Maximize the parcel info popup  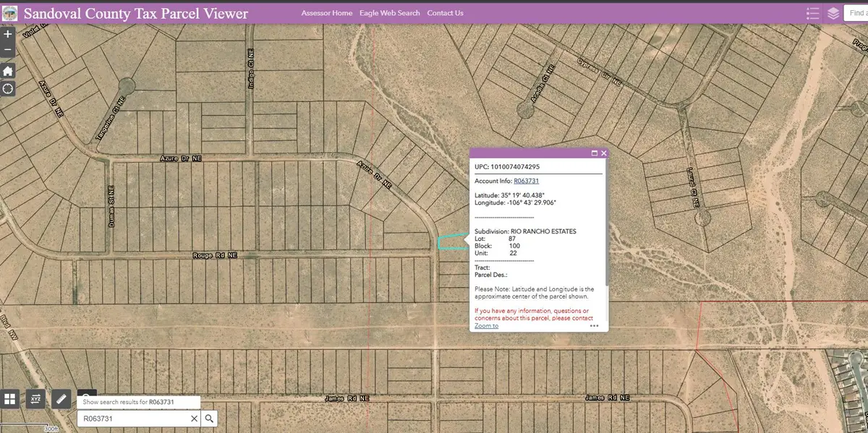tap(595, 153)
